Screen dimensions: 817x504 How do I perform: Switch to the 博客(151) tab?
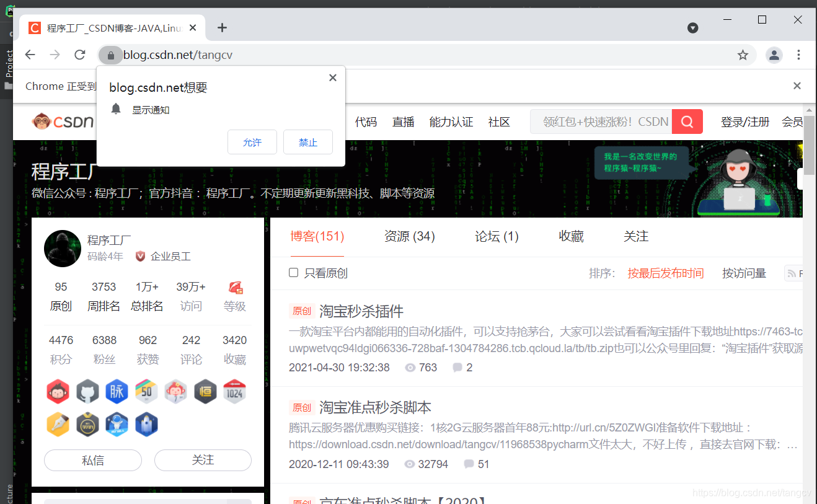pyautogui.click(x=317, y=236)
